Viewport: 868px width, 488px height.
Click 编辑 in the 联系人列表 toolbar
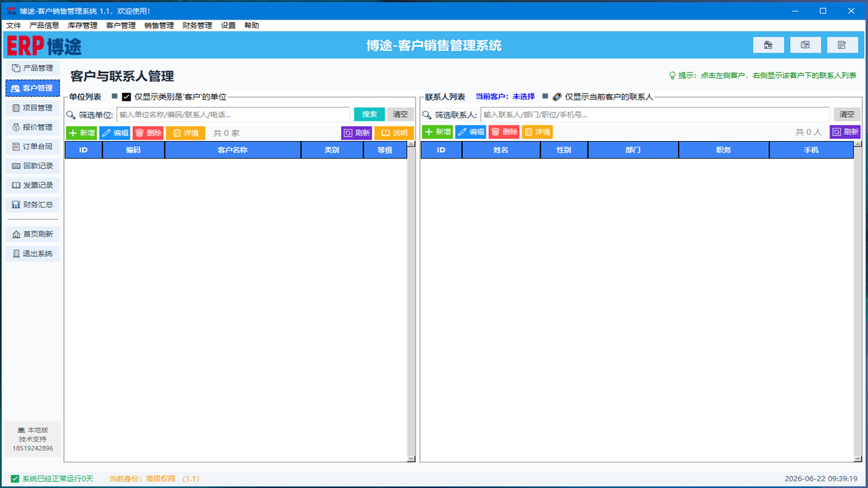(x=471, y=132)
